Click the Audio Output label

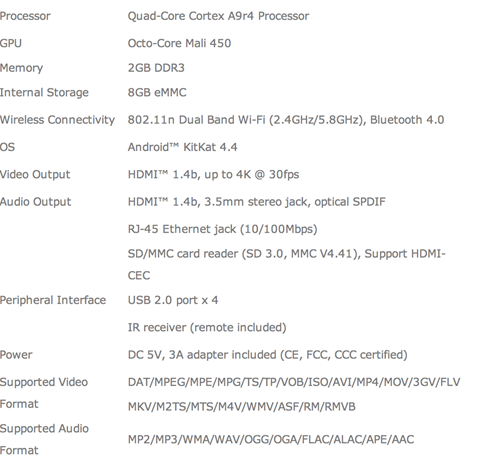click(x=35, y=202)
